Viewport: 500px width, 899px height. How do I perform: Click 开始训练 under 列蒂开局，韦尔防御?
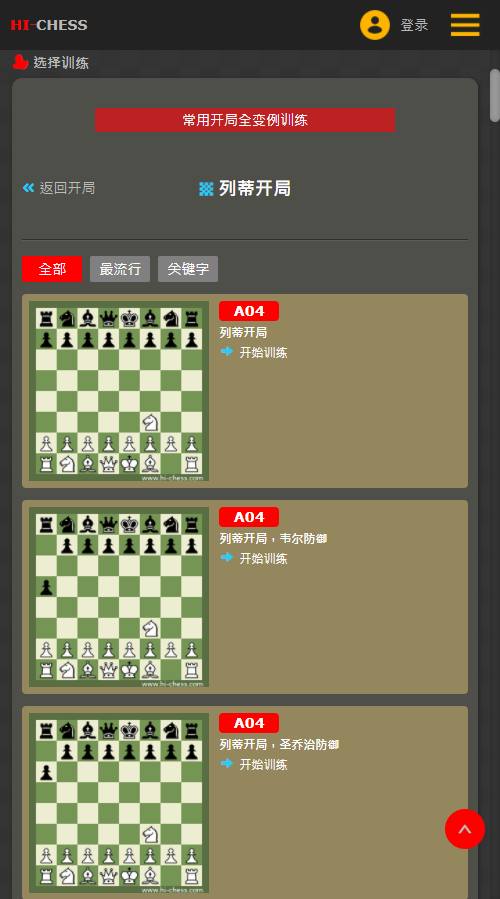point(263,558)
